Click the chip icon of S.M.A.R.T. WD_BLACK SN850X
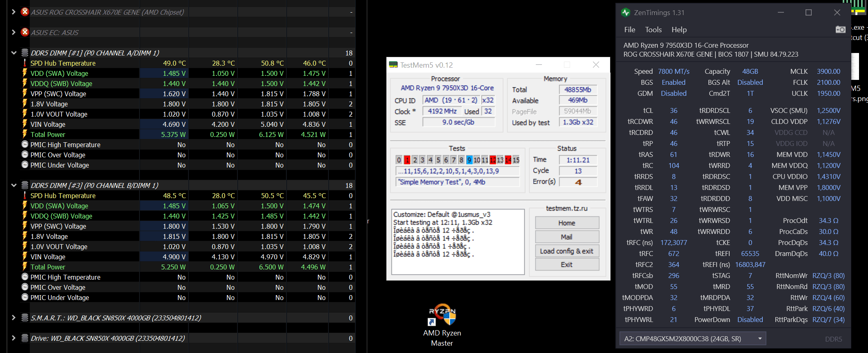Image resolution: width=868 pixels, height=353 pixels. (24, 318)
